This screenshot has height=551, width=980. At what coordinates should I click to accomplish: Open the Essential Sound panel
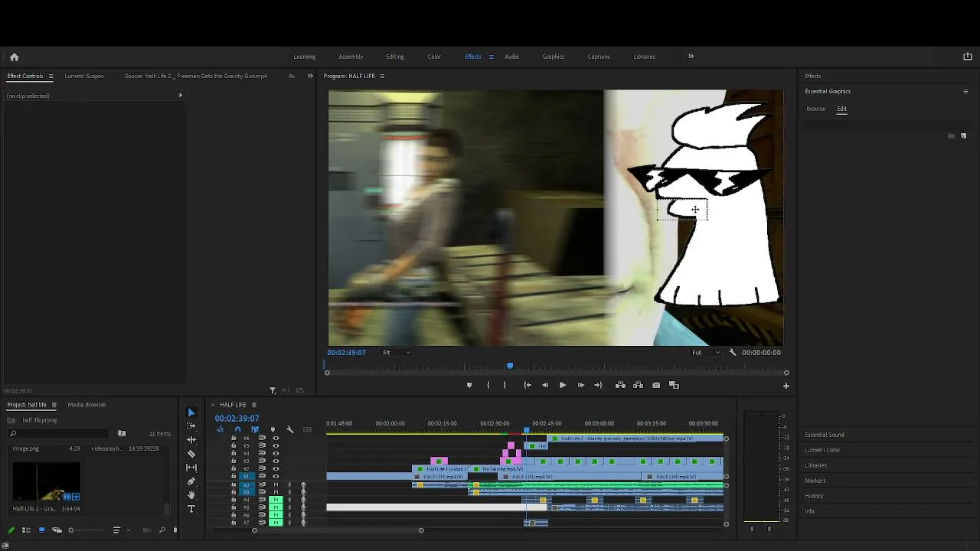click(825, 435)
